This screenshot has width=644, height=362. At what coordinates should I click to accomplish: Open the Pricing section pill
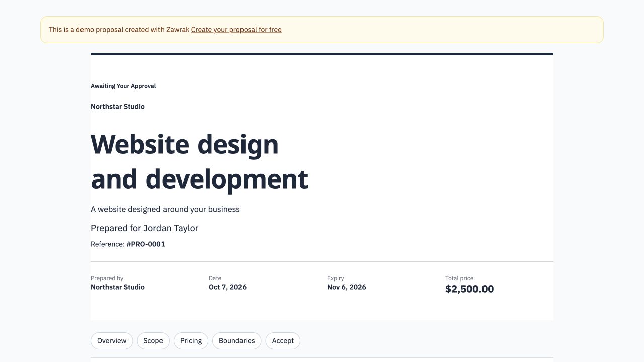[191, 341]
